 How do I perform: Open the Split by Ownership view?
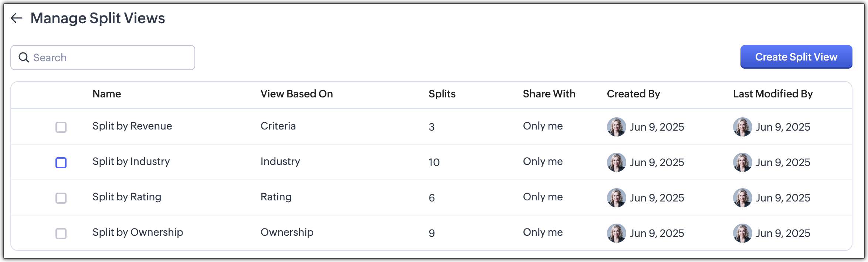click(x=138, y=232)
